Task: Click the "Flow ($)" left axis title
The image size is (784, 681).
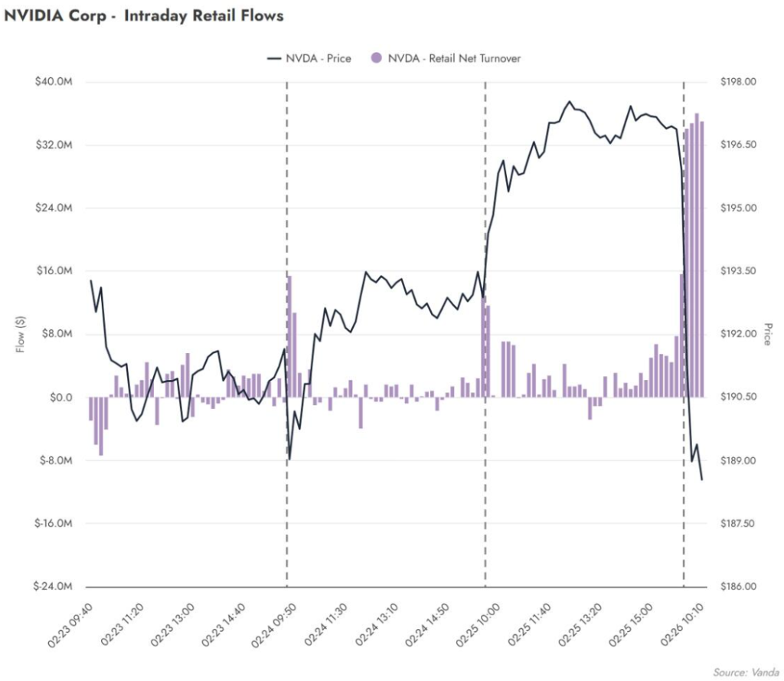Action: click(x=20, y=334)
